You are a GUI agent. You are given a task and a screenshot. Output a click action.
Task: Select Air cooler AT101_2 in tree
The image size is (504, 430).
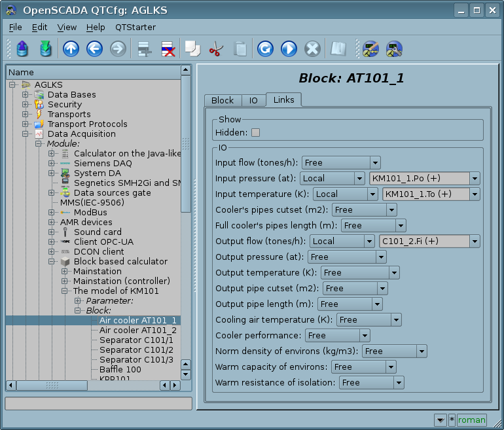137,331
